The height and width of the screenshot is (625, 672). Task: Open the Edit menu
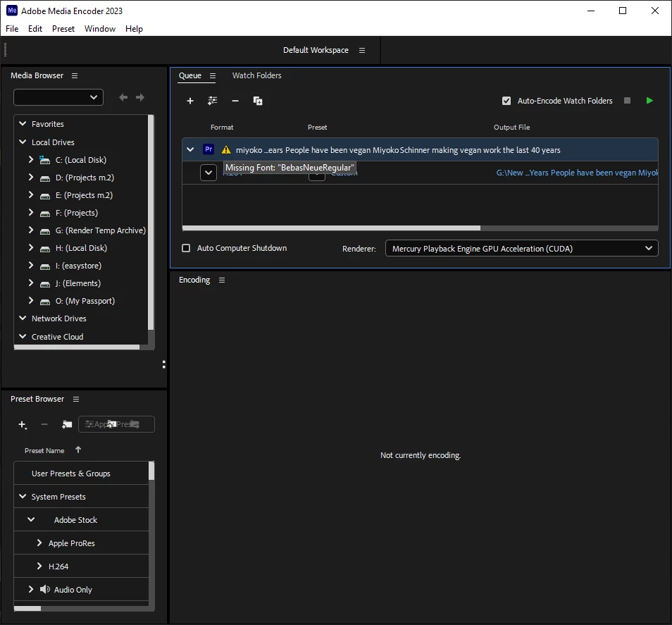pyautogui.click(x=35, y=29)
